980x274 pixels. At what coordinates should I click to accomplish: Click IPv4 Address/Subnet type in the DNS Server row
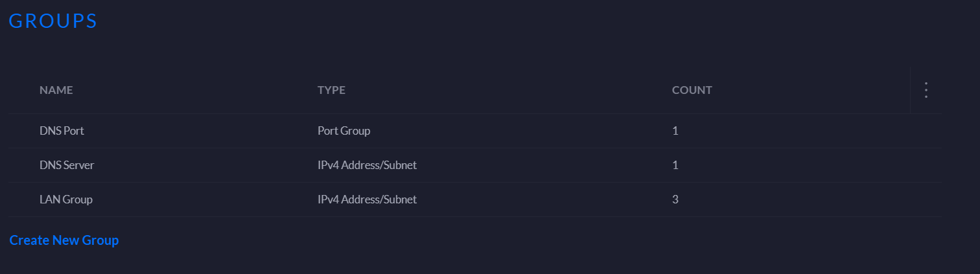tap(367, 165)
